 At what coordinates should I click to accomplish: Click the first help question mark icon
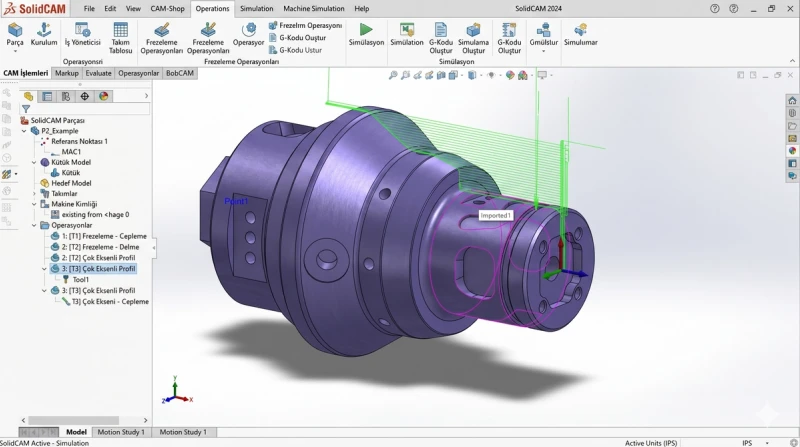(x=715, y=9)
